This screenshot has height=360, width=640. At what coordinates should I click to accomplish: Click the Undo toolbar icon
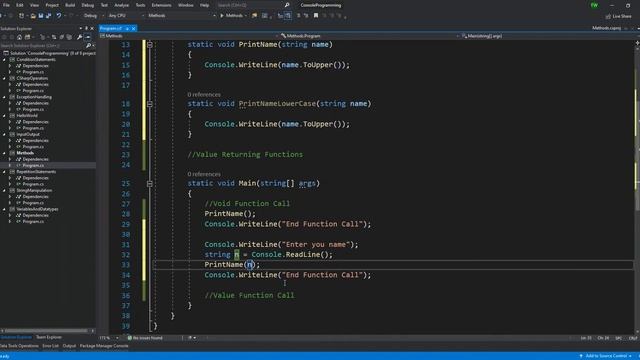[59, 16]
